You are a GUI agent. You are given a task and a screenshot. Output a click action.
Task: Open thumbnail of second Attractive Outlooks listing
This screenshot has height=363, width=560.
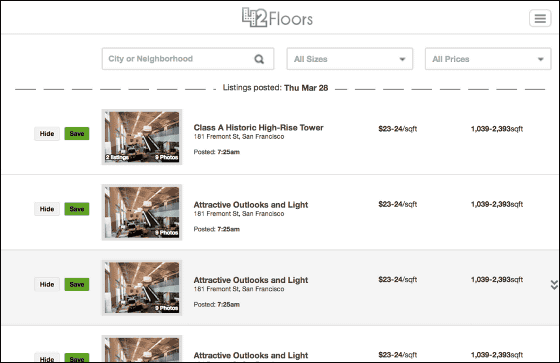pyautogui.click(x=142, y=212)
